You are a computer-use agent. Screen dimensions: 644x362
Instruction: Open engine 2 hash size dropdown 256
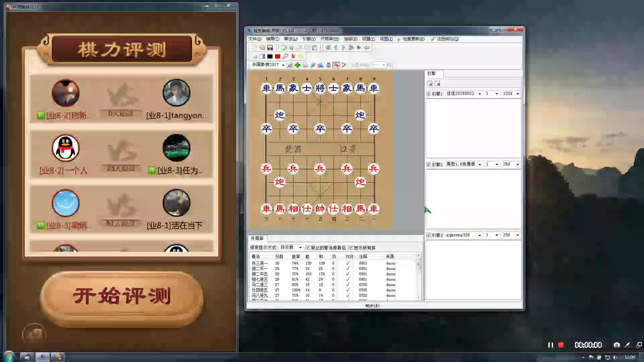[x=518, y=165]
